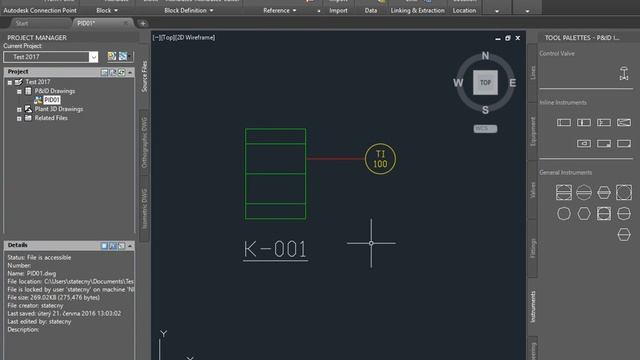Select the PID01 drawing in project tree
Image resolution: width=640 pixels, height=360 pixels.
52,100
